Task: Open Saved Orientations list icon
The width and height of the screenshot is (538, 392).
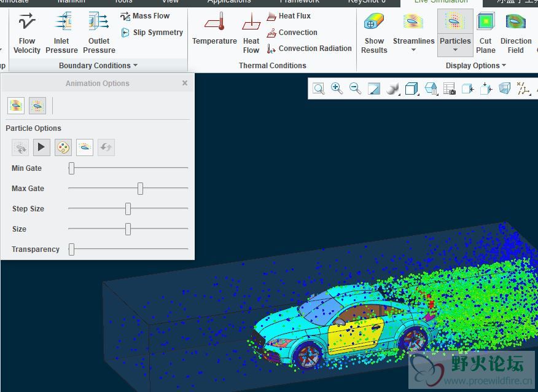Action: coord(431,88)
